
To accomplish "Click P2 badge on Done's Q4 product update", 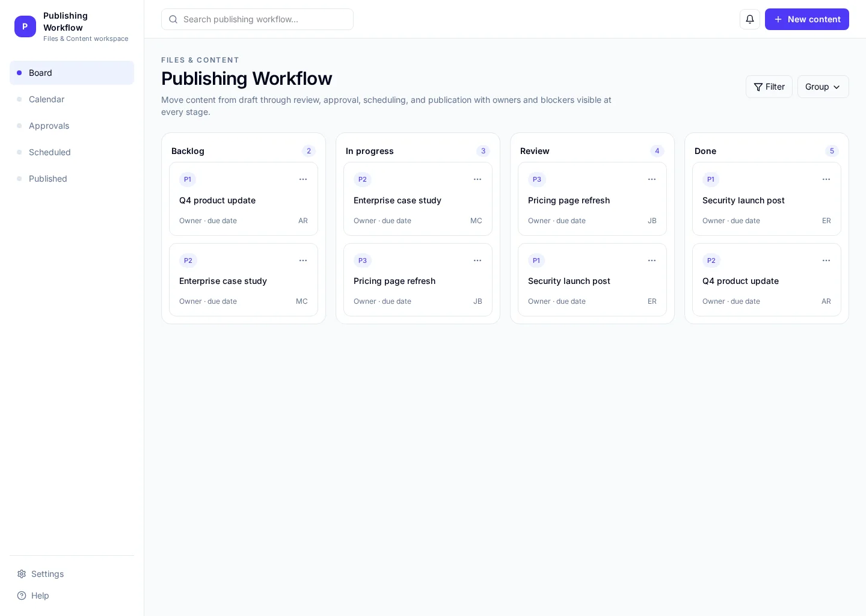I will tap(711, 260).
